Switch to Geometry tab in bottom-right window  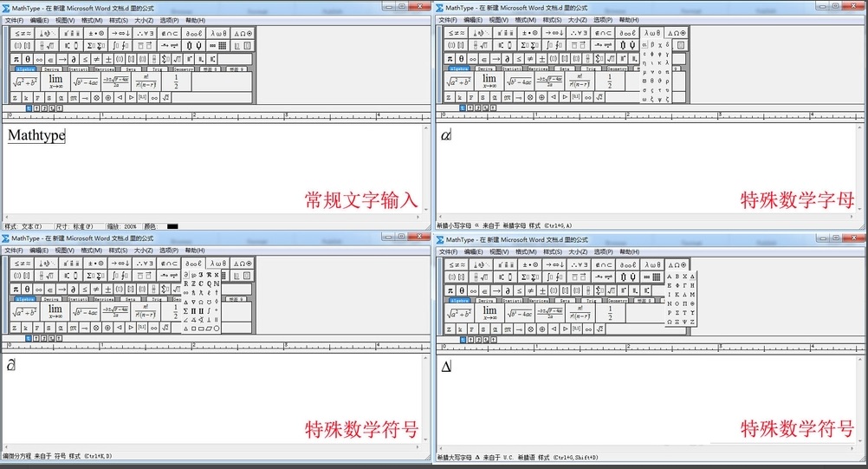[x=618, y=301]
